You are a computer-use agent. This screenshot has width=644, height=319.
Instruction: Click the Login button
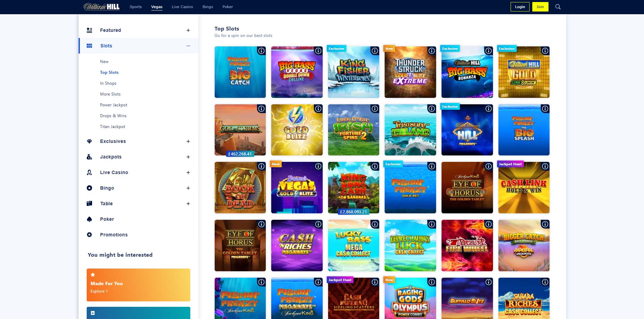[x=520, y=6]
